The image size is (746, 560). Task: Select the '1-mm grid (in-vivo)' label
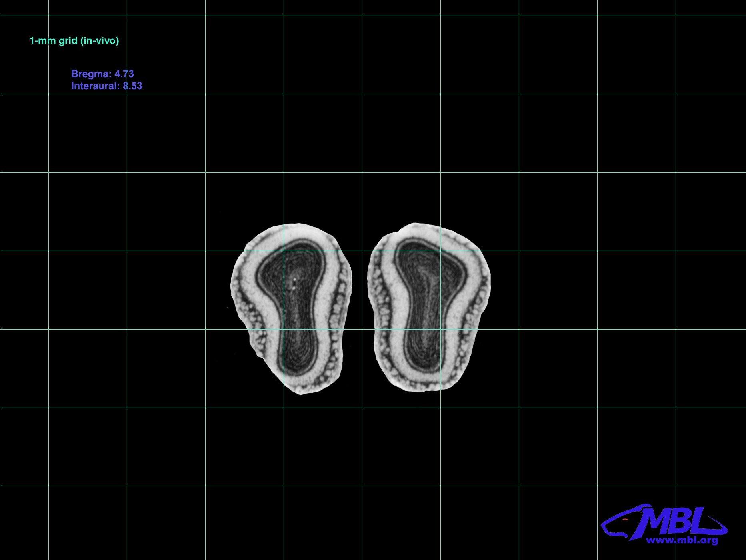(74, 41)
